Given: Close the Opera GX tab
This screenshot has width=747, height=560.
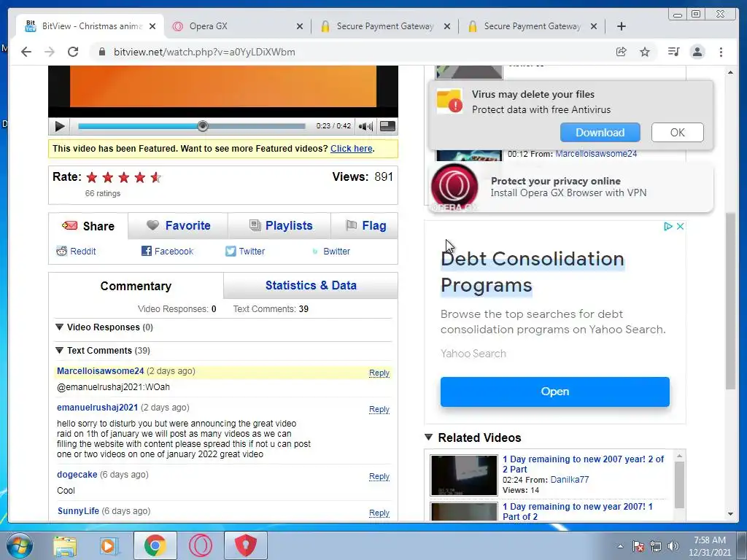Looking at the screenshot, I should pyautogui.click(x=300, y=26).
